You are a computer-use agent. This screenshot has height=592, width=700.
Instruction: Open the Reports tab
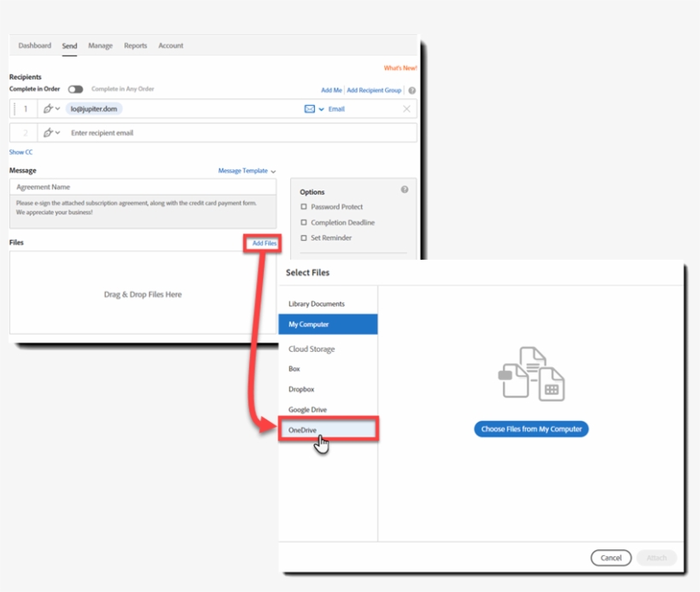[x=135, y=45]
